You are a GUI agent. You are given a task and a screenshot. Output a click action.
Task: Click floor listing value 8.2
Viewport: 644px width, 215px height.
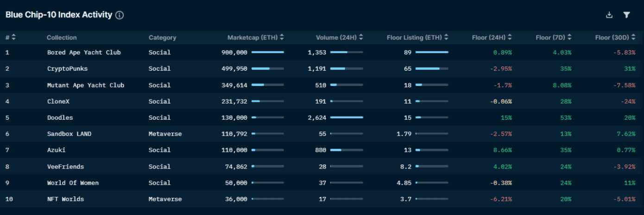pyautogui.click(x=406, y=167)
